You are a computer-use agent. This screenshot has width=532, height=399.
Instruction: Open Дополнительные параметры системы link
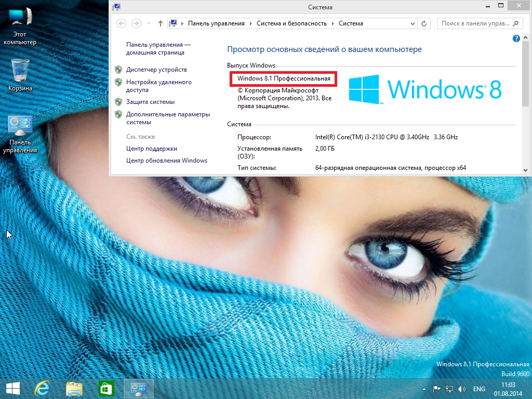click(x=168, y=118)
